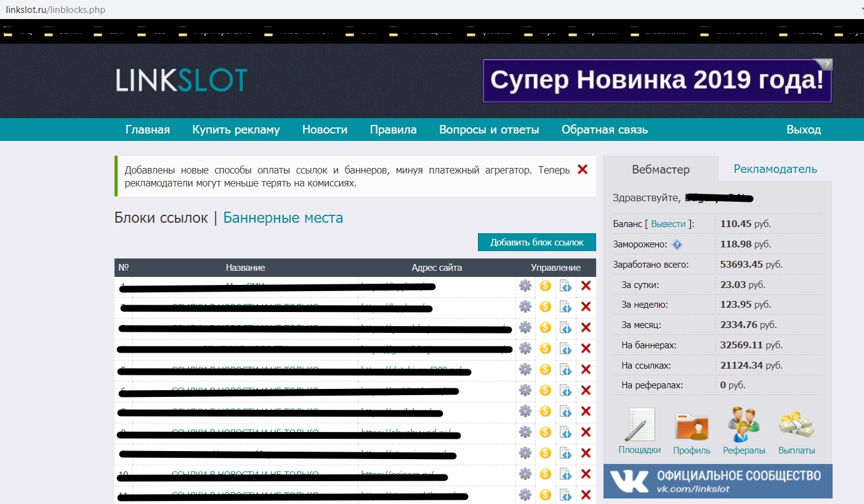Delete link block row 1 with red X
Image resolution: width=864 pixels, height=504 pixels.
[x=586, y=286]
